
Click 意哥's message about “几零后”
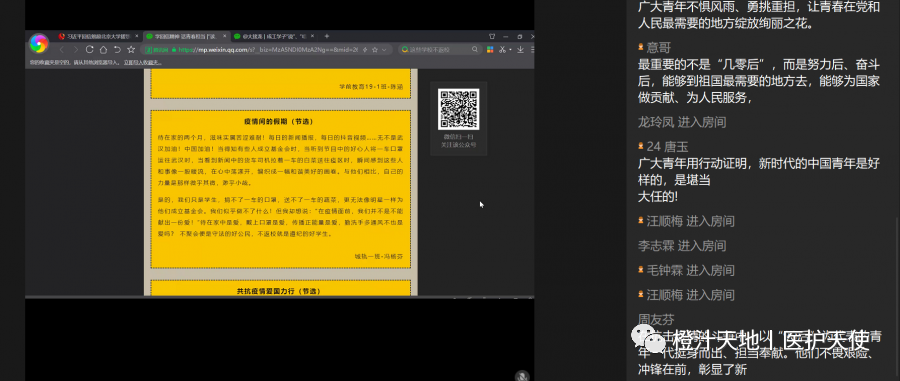pyautogui.click(x=759, y=81)
